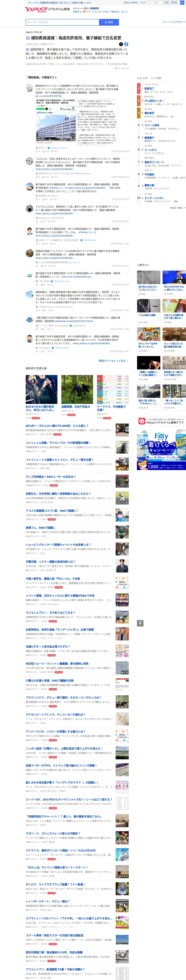The height and width of the screenshot is (980, 186).
Task: Open article 介護士の仕事と待遇：SNSで議論が白熱
Action: click(x=50, y=681)
